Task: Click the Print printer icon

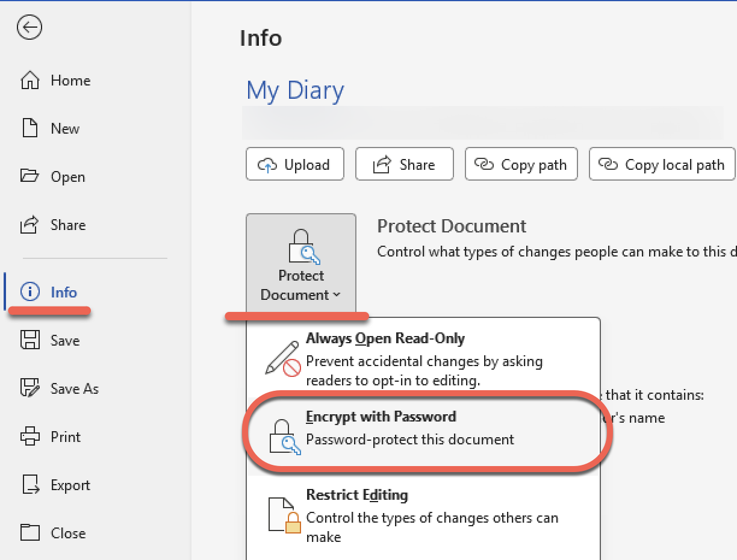Action: tap(30, 437)
